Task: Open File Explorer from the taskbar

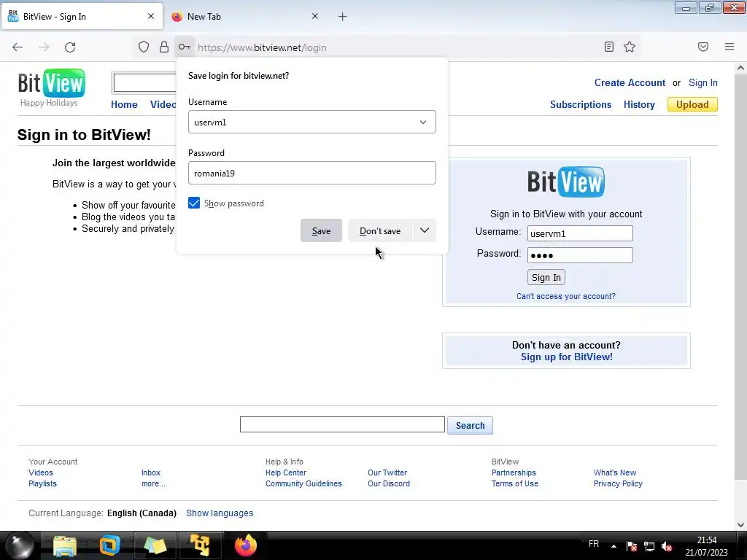Action: coord(65,545)
